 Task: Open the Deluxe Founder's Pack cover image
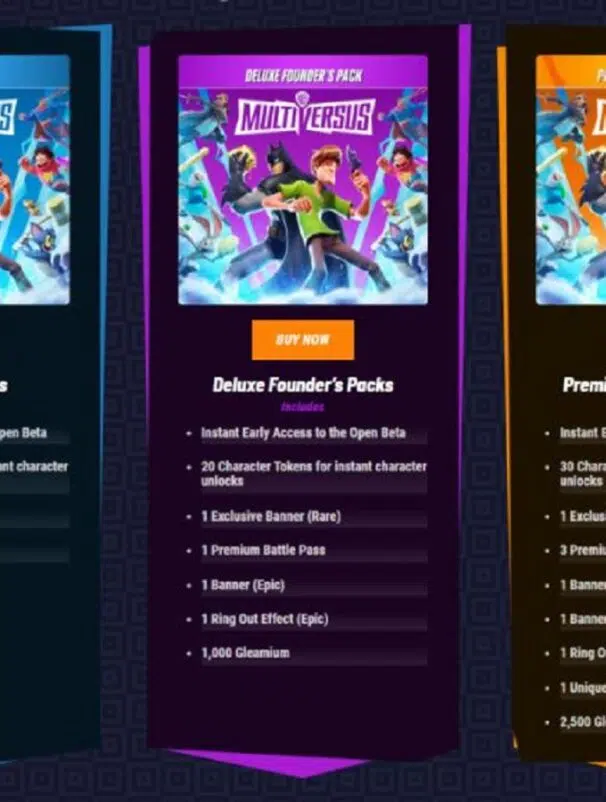coord(303,180)
